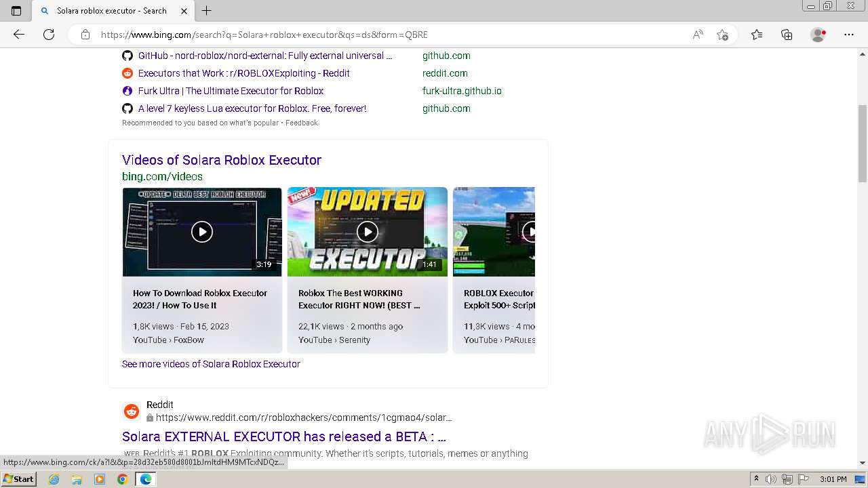Go back to previous page

(19, 35)
